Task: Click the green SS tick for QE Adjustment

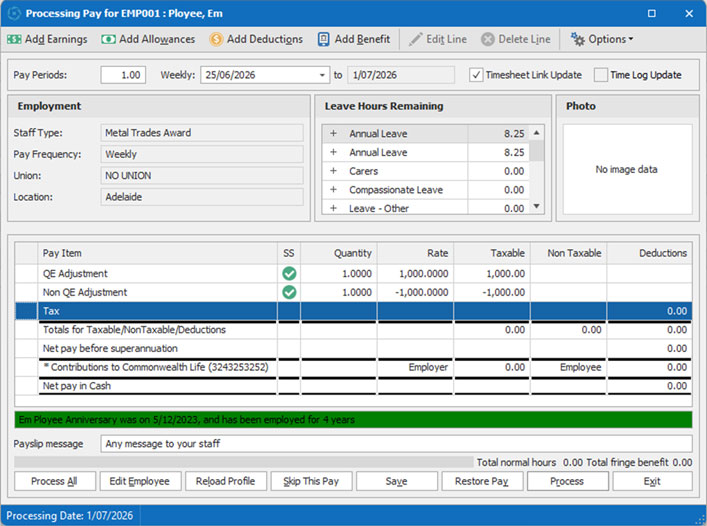Action: [x=289, y=273]
